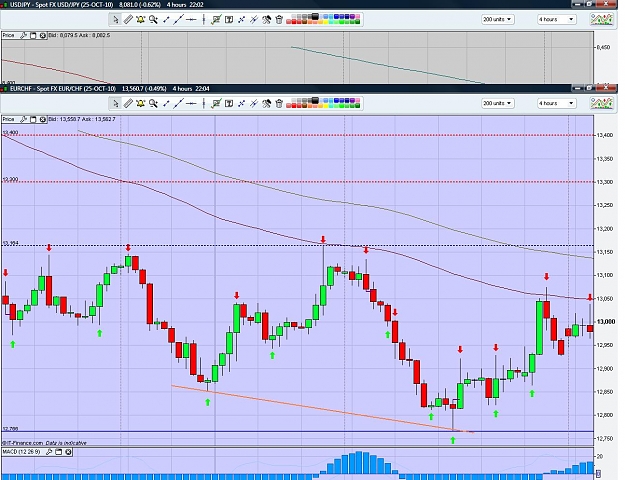Choose the magnifier zoom tool in USDJPY toolbar
Image resolution: width=625 pixels, height=480 pixels.
pyautogui.click(x=153, y=20)
